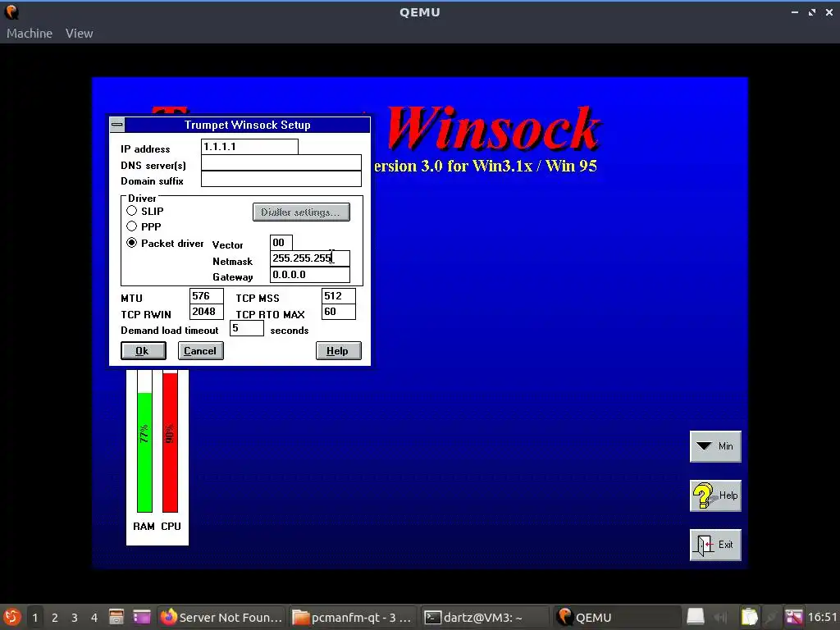This screenshot has height=630, width=840.
Task: Click the Domain suffix input field
Action: click(x=281, y=179)
